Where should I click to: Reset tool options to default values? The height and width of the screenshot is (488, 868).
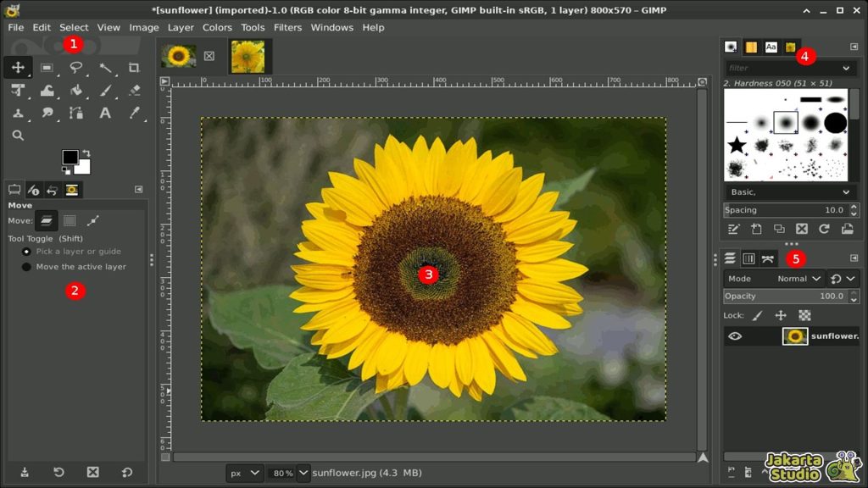126,472
